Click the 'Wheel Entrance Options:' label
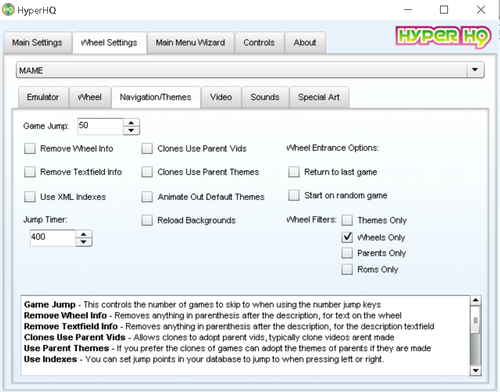The height and width of the screenshot is (392, 500). 333,148
